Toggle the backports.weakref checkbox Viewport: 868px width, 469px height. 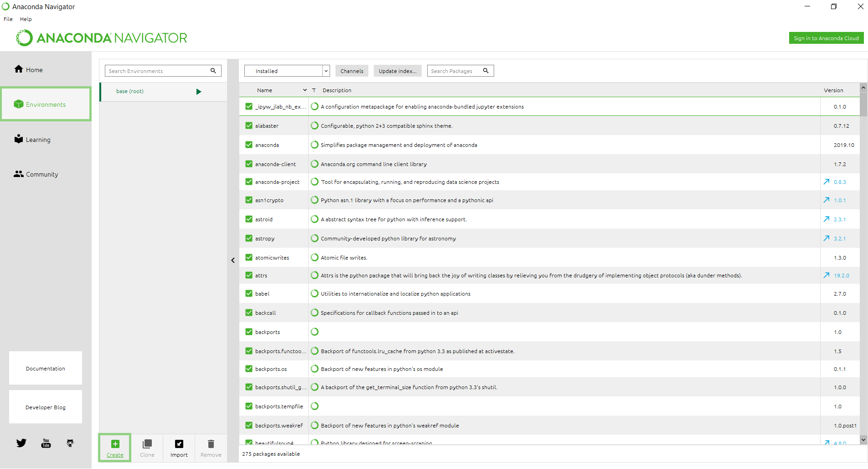click(249, 425)
